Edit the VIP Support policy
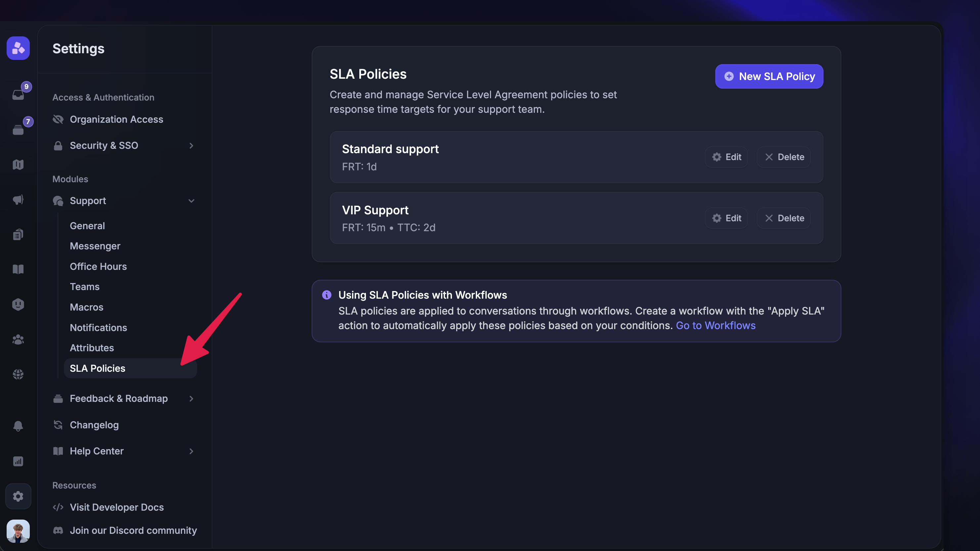The width and height of the screenshot is (980, 551). click(x=727, y=218)
